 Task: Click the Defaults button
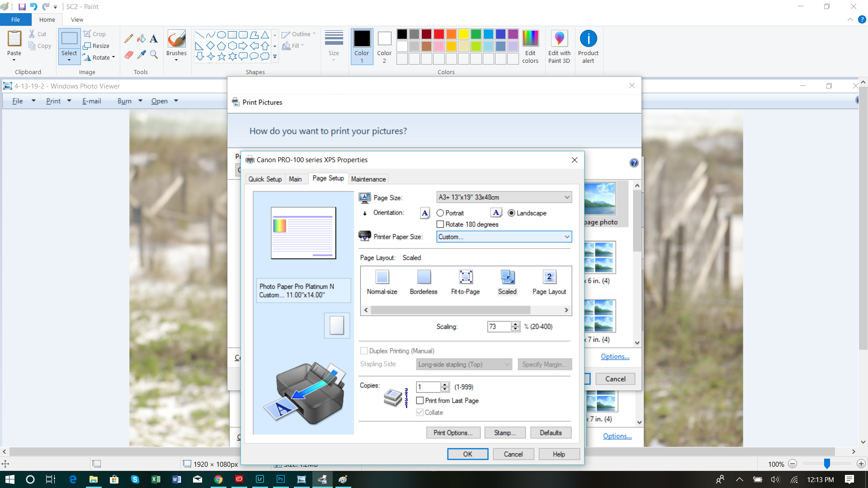pyautogui.click(x=550, y=432)
